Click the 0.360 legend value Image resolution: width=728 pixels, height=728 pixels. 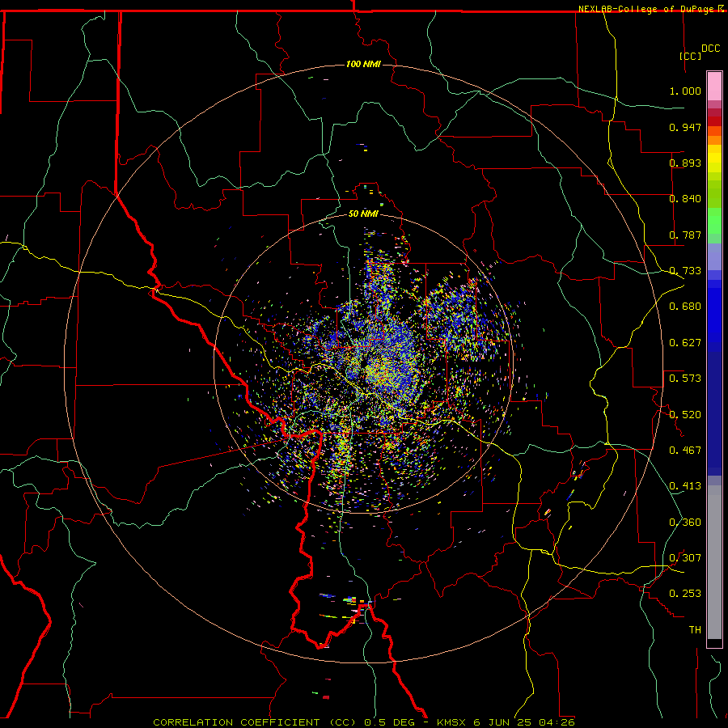(x=685, y=523)
